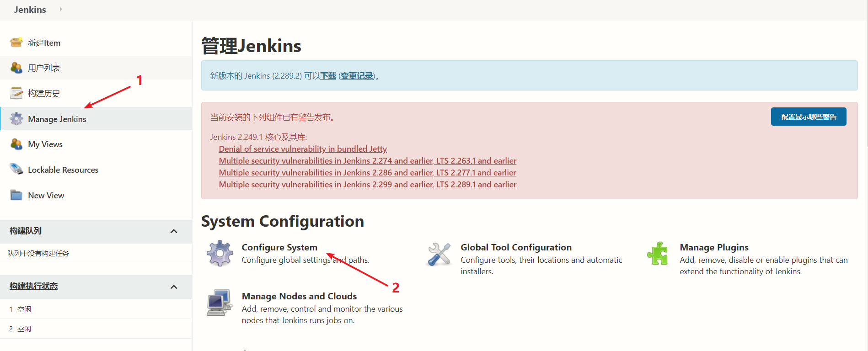Click the New View folder icon
Viewport: 868px width, 351px height.
point(16,195)
